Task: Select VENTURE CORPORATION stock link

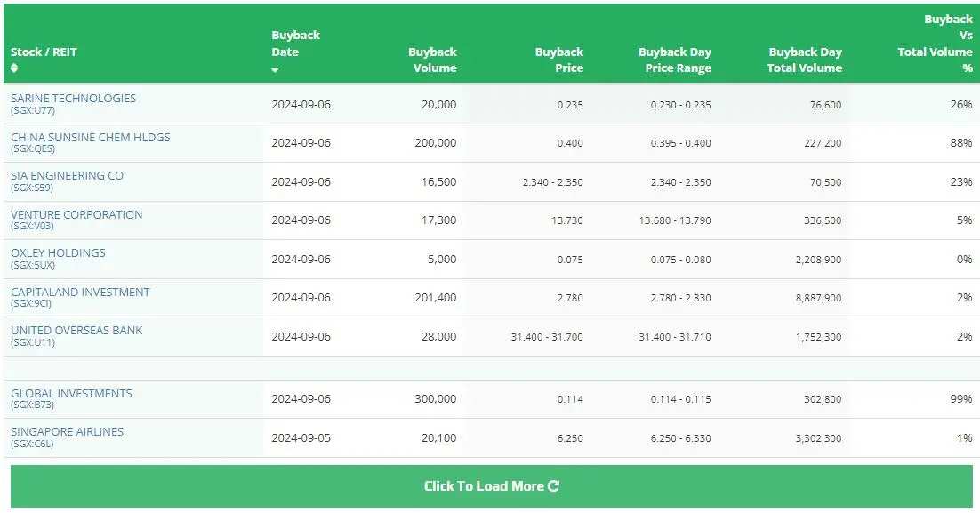Action: [76, 214]
